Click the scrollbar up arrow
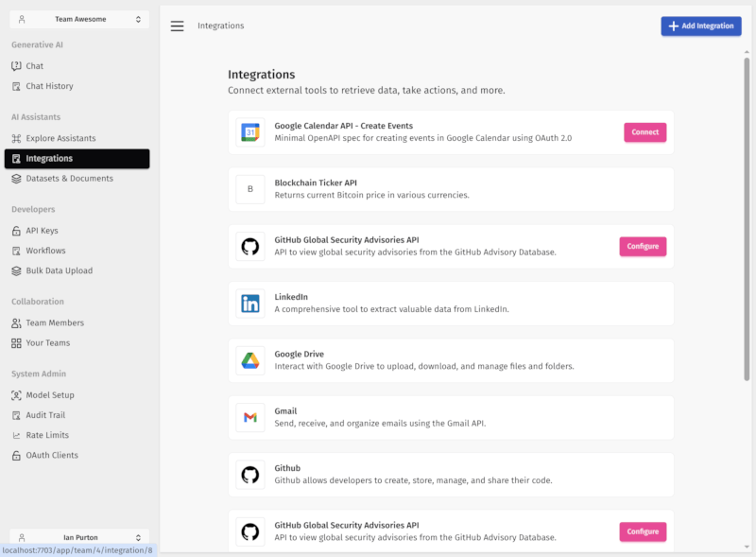The height and width of the screenshot is (557, 756). pos(747,52)
